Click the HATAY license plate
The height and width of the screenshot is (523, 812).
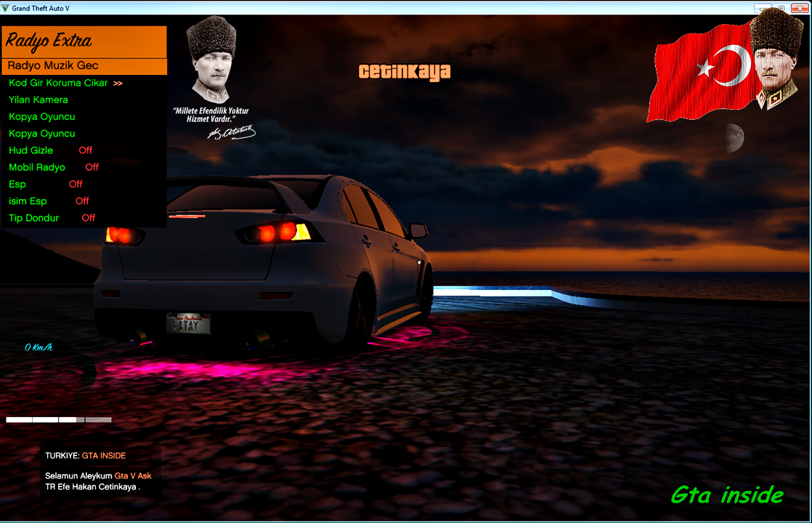(188, 324)
